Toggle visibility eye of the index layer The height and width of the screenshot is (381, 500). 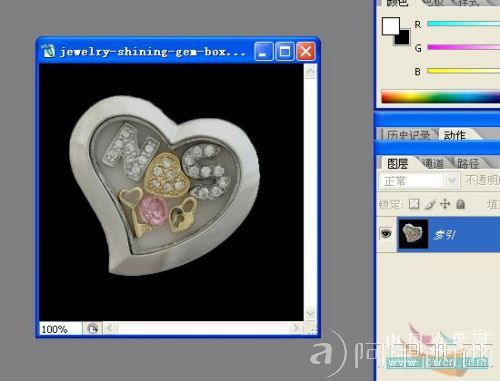click(x=386, y=233)
